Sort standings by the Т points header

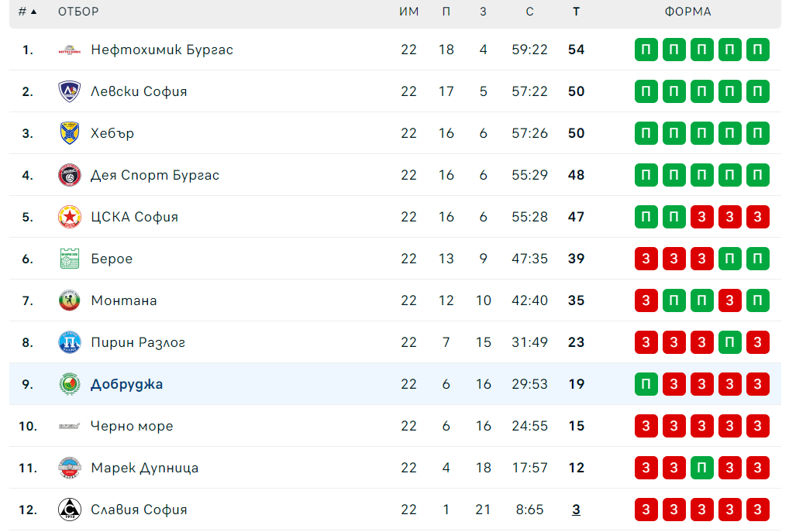point(576,12)
